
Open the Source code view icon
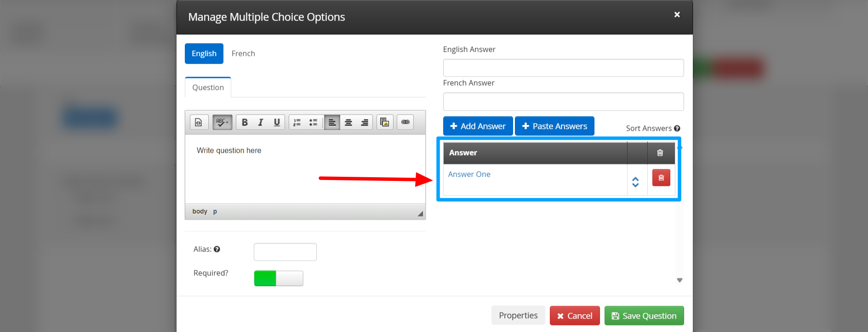pos(199,122)
